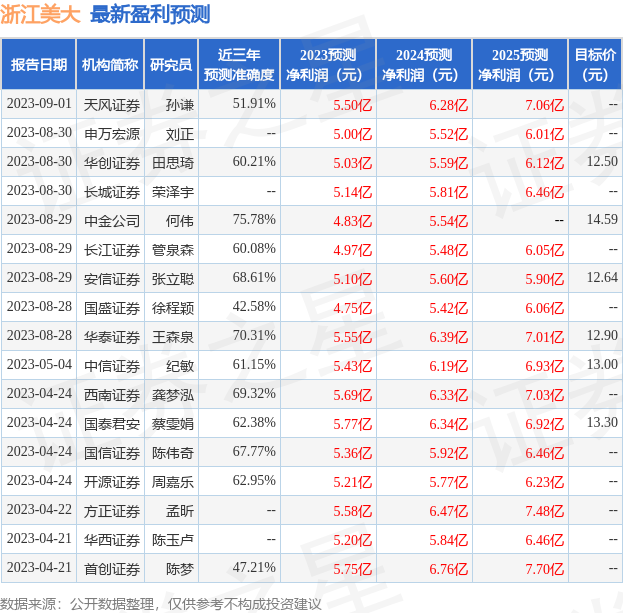Image resolution: width=623 pixels, height=613 pixels.
Task: Click 6.05亿 forecast value
Action: pyautogui.click(x=544, y=250)
